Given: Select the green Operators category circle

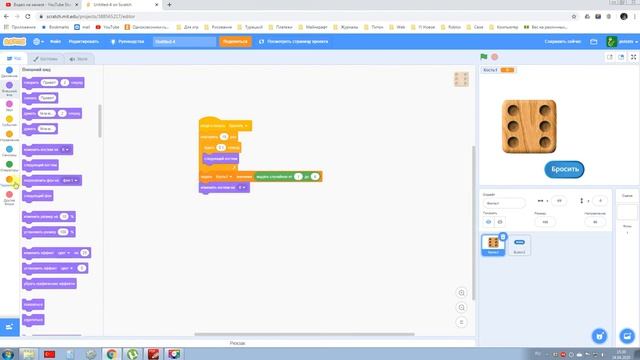Looking at the screenshot, I should [x=9, y=164].
